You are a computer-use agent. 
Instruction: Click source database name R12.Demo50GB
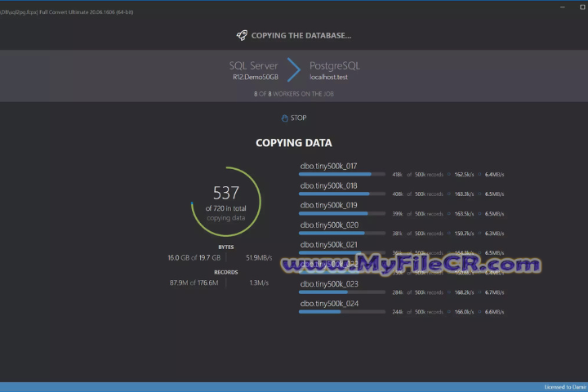click(x=256, y=77)
